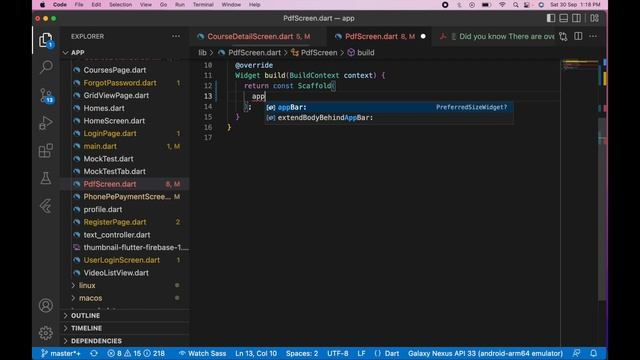Open editor more actions ellipsis
The height and width of the screenshot is (360, 640).
coord(593,36)
